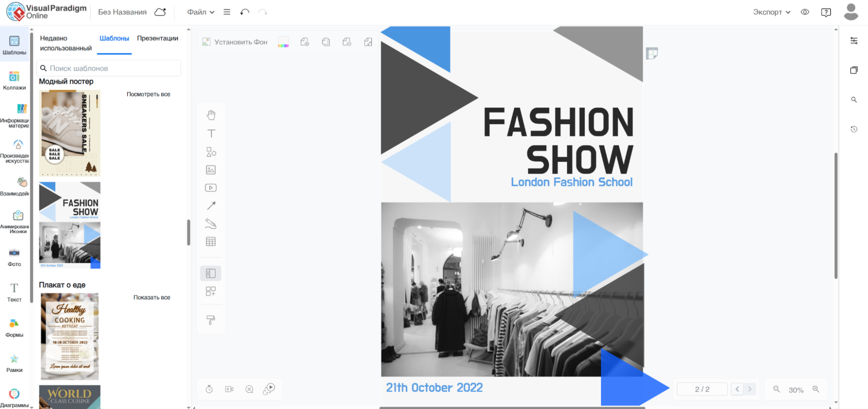Switch to Недавно использованный tab
Screen dimensions: 868x409
tap(66, 43)
